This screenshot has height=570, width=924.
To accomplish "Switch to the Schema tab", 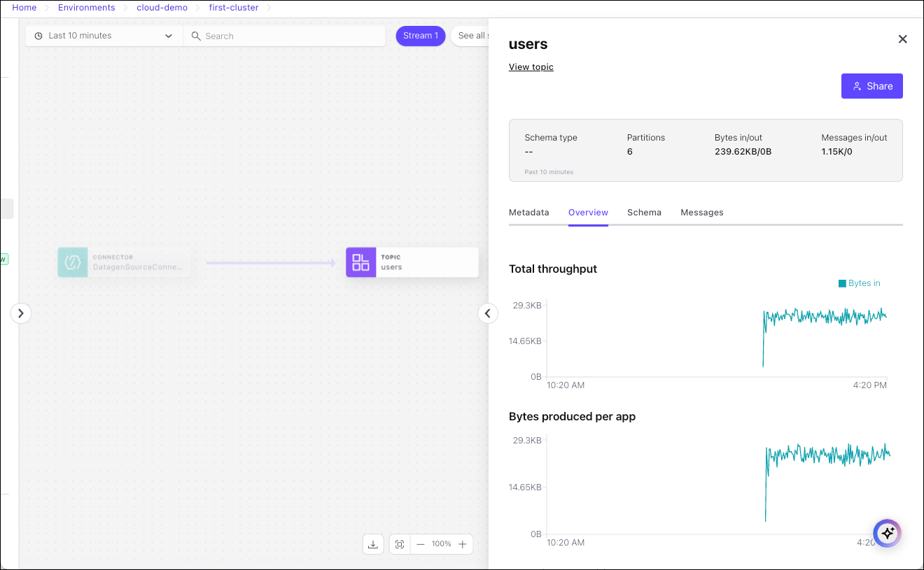I will tap(644, 213).
